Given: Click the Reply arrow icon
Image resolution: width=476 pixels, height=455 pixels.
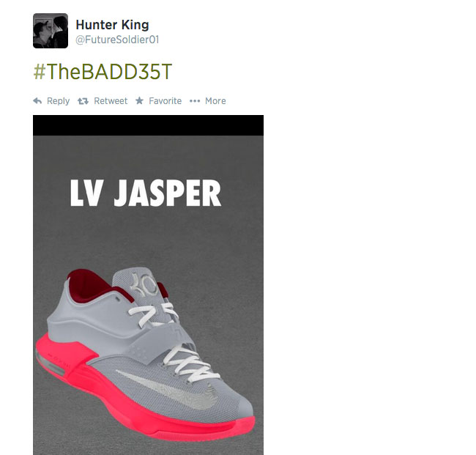Looking at the screenshot, I should point(37,101).
